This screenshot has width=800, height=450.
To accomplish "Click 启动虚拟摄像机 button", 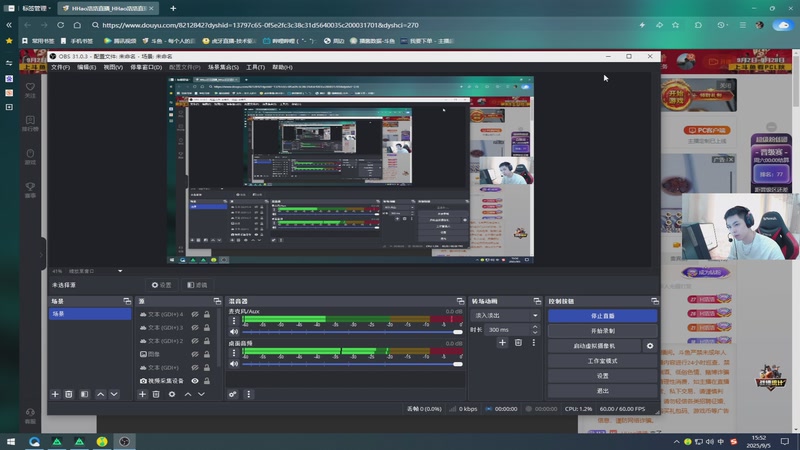I will pos(594,345).
